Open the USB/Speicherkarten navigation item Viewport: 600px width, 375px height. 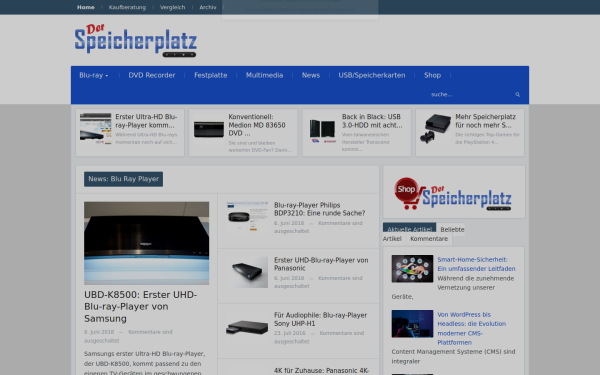[372, 75]
